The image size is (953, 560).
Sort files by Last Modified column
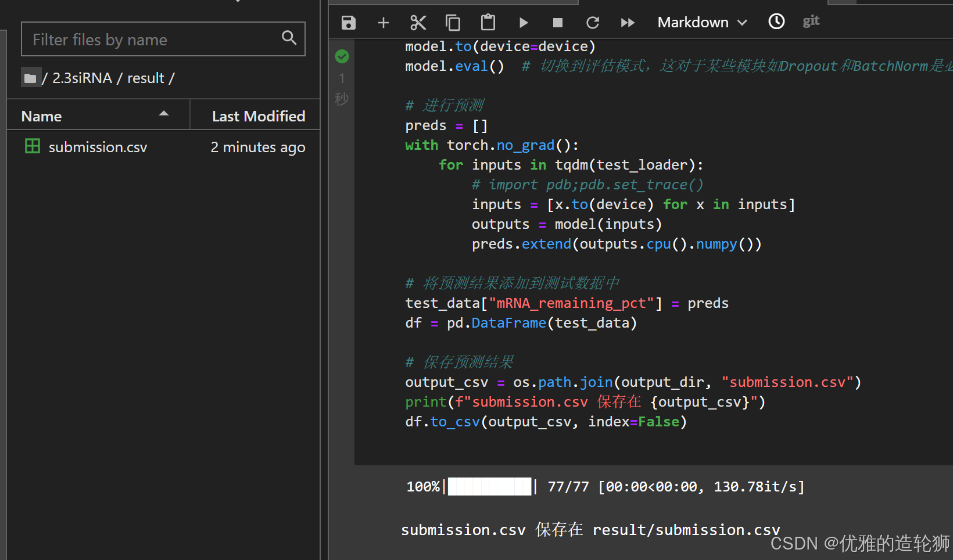(x=258, y=116)
